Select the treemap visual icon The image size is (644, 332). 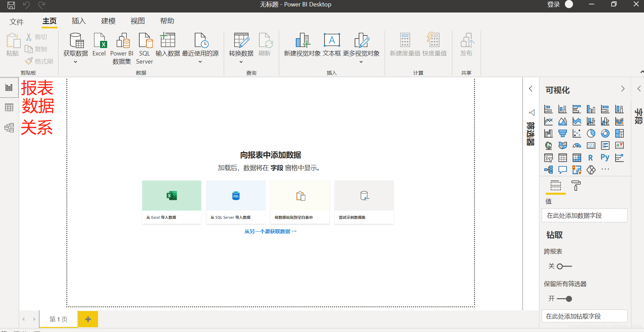(x=619, y=134)
